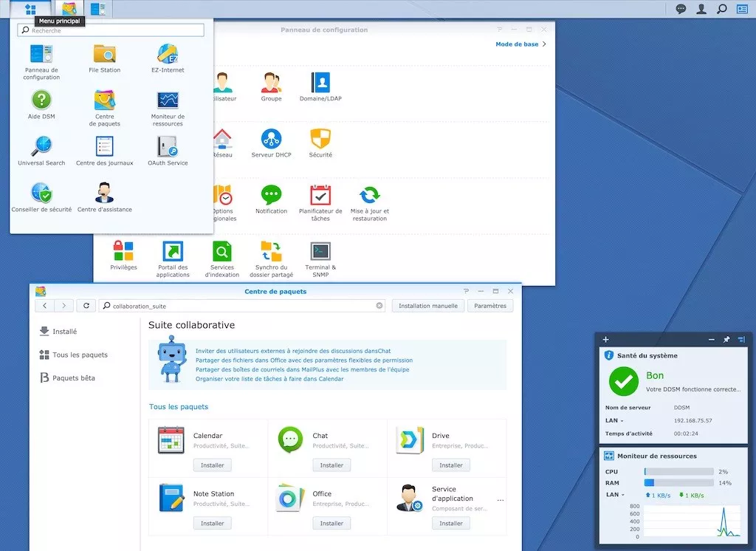Add a new widget with the plus icon

click(605, 339)
